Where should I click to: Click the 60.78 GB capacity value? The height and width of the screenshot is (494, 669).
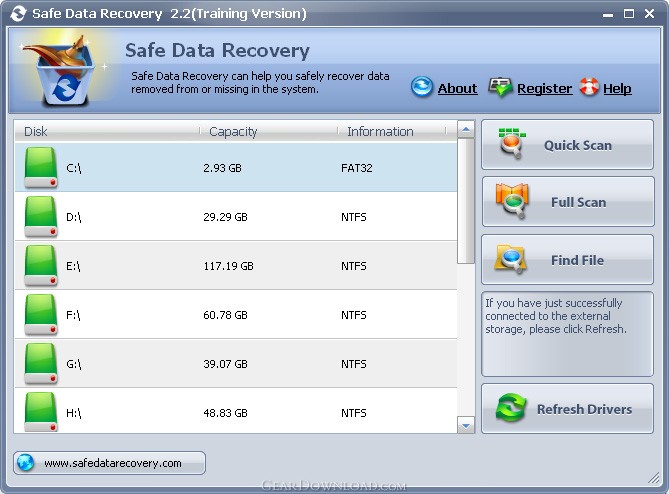pos(225,315)
